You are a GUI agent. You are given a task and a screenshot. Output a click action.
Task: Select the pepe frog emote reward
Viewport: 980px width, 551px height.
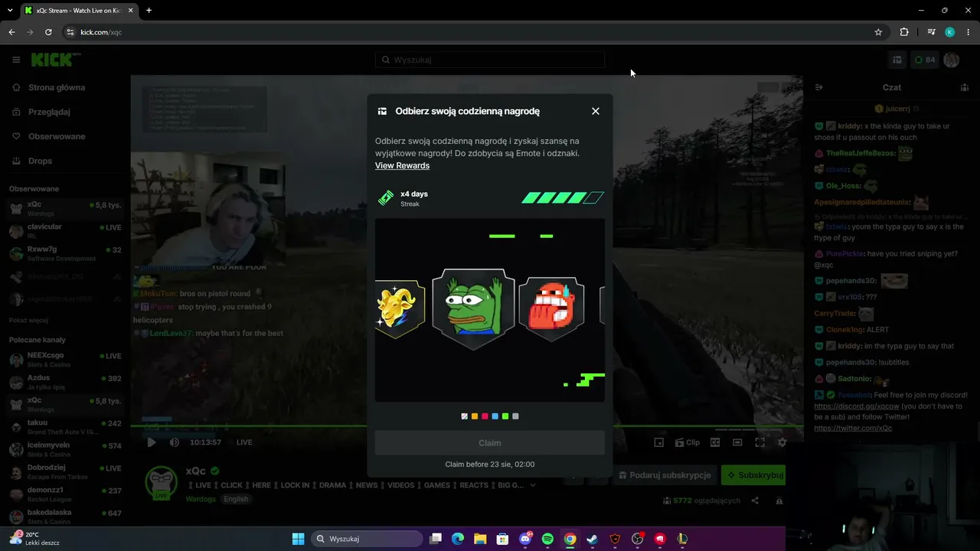tap(473, 309)
